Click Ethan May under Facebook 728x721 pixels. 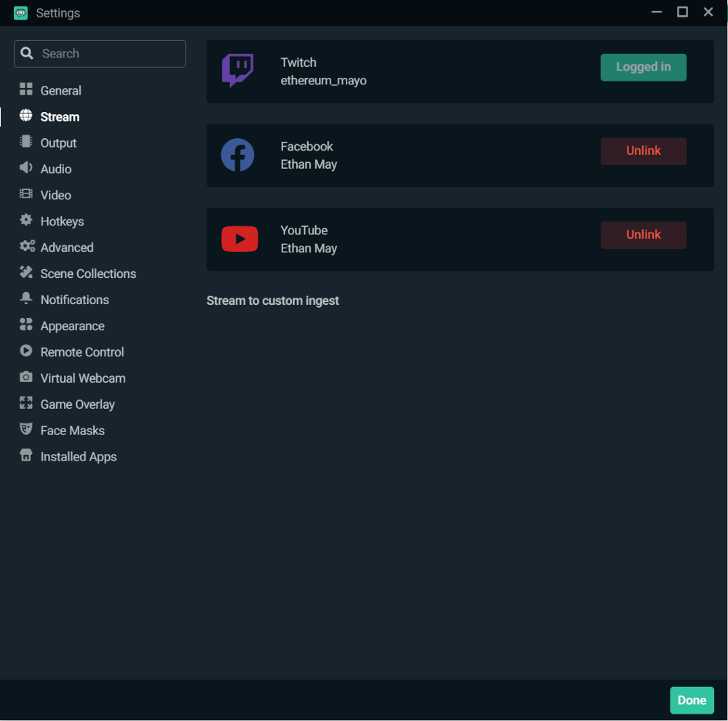point(309,164)
